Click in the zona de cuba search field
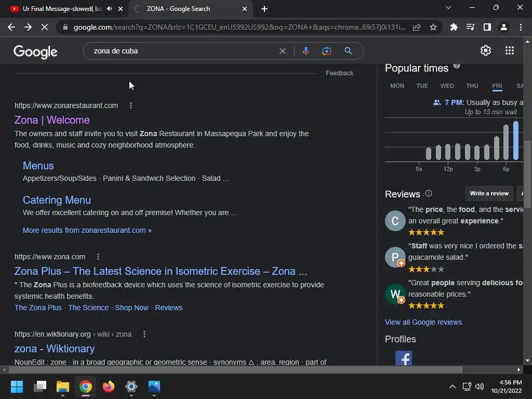532x399 pixels. click(x=183, y=51)
